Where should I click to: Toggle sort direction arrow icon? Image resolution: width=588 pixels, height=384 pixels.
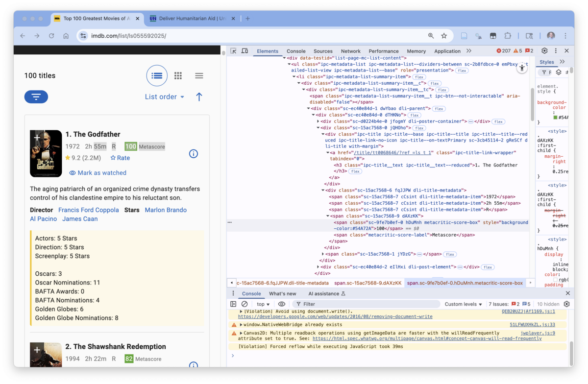click(199, 97)
